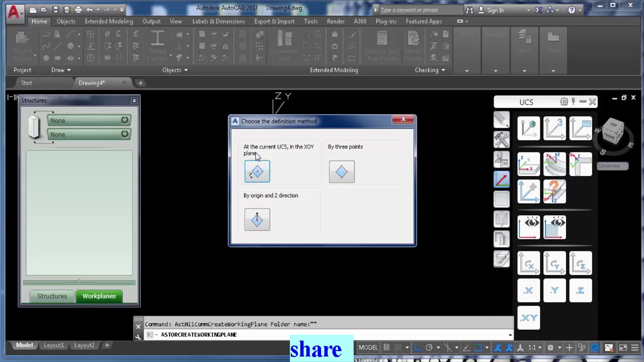Expand the Objects ribbon panel

coord(175,70)
